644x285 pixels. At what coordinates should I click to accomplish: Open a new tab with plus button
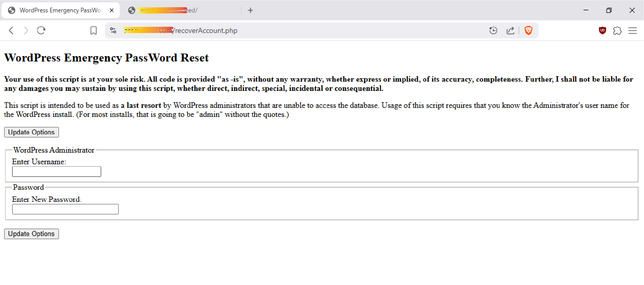point(250,10)
